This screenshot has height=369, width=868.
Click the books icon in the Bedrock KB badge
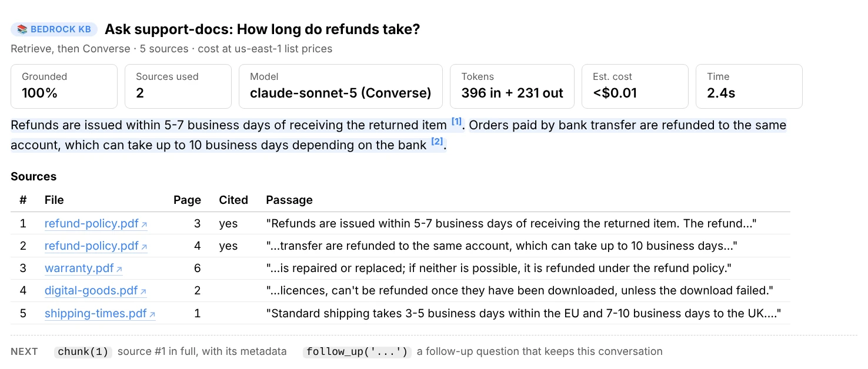22,29
